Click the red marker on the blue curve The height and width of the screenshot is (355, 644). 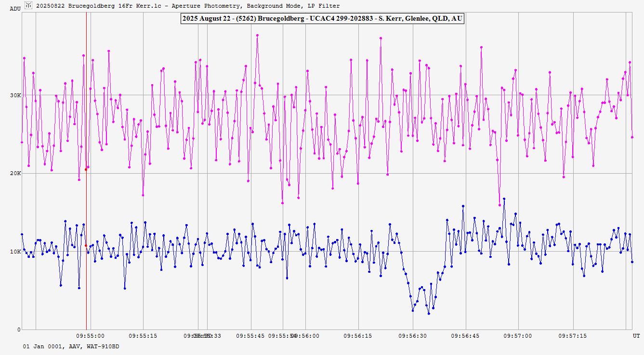(x=86, y=245)
